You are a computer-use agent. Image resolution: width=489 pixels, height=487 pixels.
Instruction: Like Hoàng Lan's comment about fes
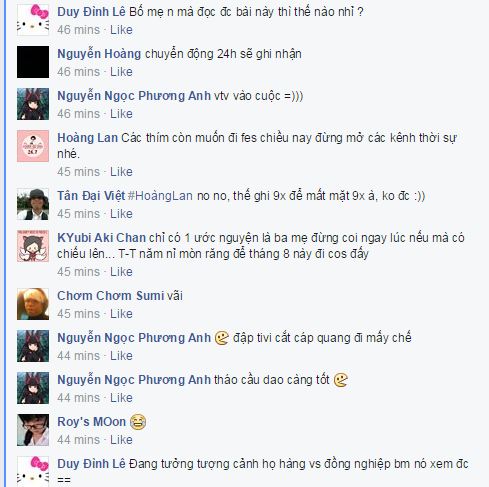[121, 172]
